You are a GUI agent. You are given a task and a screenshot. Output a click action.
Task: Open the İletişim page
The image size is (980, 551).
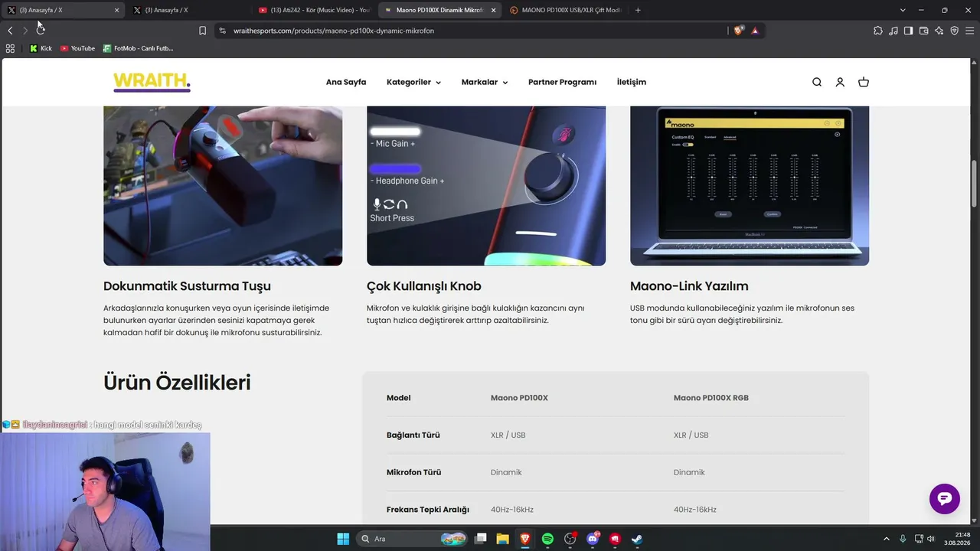[632, 82]
